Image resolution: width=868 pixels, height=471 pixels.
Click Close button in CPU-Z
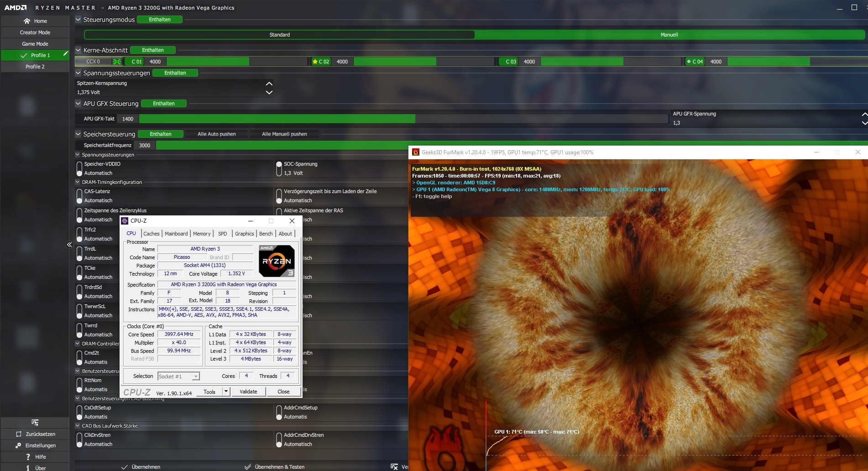pyautogui.click(x=283, y=392)
